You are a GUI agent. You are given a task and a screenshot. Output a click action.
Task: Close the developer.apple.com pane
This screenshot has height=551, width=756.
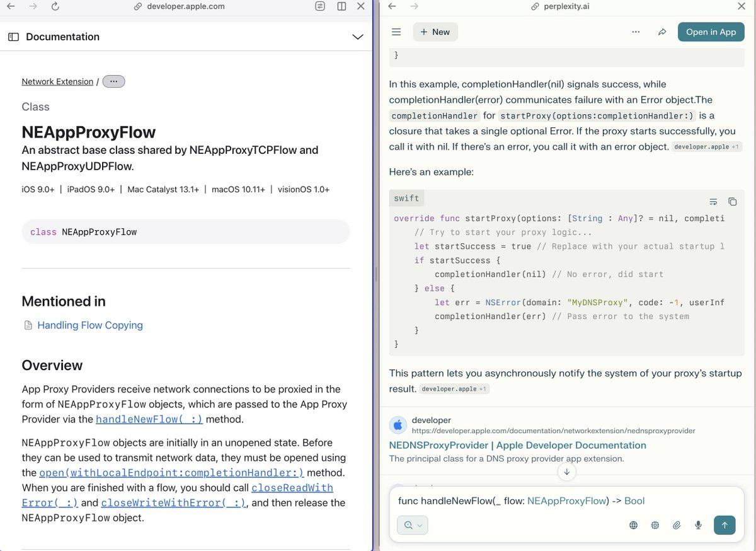point(361,6)
